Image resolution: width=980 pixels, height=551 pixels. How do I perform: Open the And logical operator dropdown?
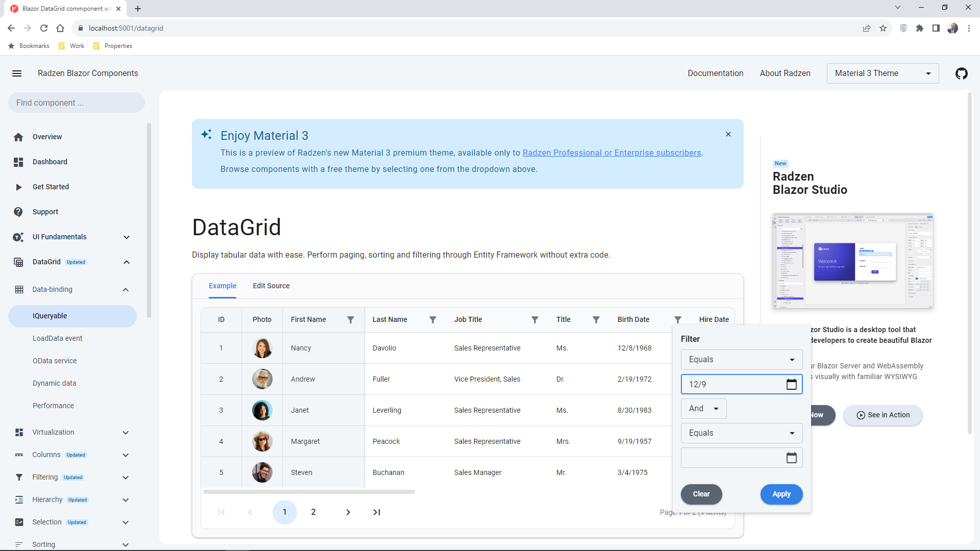coord(703,409)
